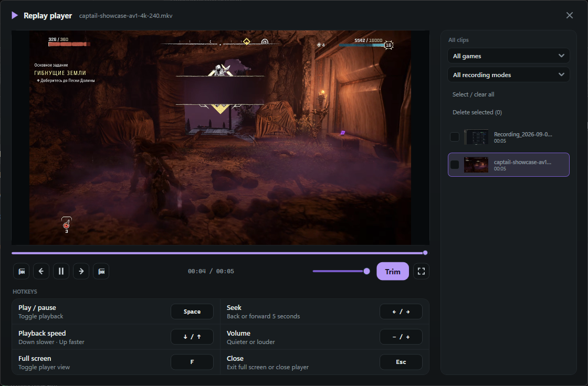Pause the replay playback

coord(61,271)
